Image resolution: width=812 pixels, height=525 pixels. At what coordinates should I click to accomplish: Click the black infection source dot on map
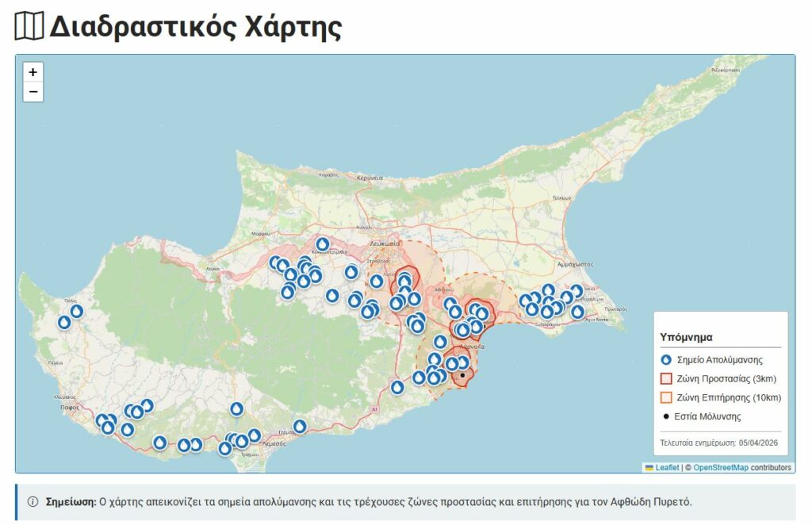pyautogui.click(x=462, y=375)
